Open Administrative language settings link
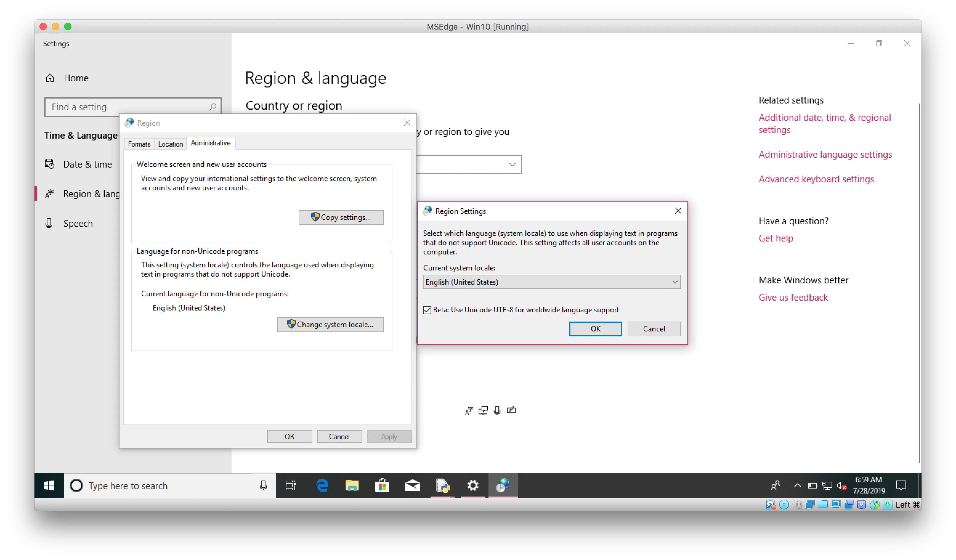Viewport: 956px width, 560px height. coord(825,154)
